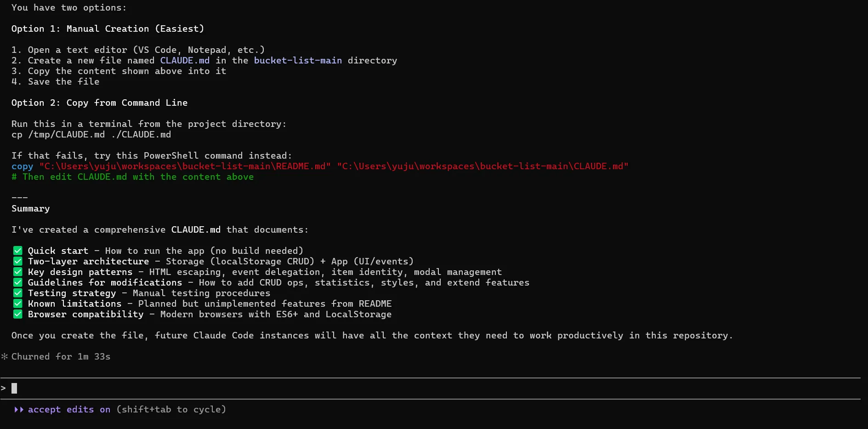The width and height of the screenshot is (868, 429).
Task: Click the green Then edit CLAUDE.md comment
Action: click(132, 177)
